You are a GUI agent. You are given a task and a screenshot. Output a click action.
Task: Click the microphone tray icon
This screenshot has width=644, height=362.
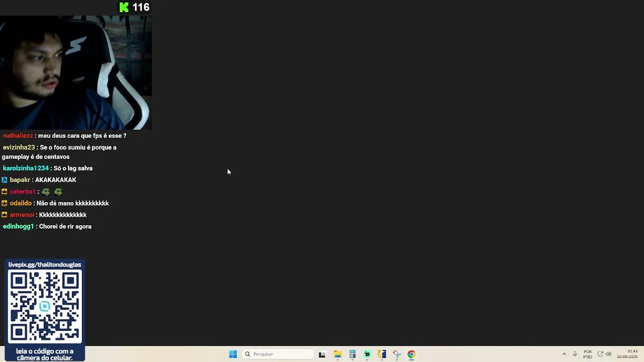point(575,354)
